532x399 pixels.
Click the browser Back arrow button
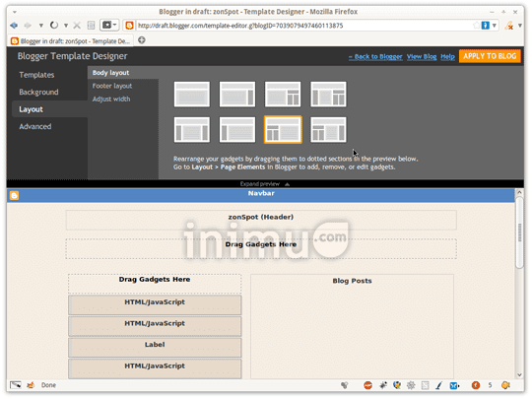point(14,26)
